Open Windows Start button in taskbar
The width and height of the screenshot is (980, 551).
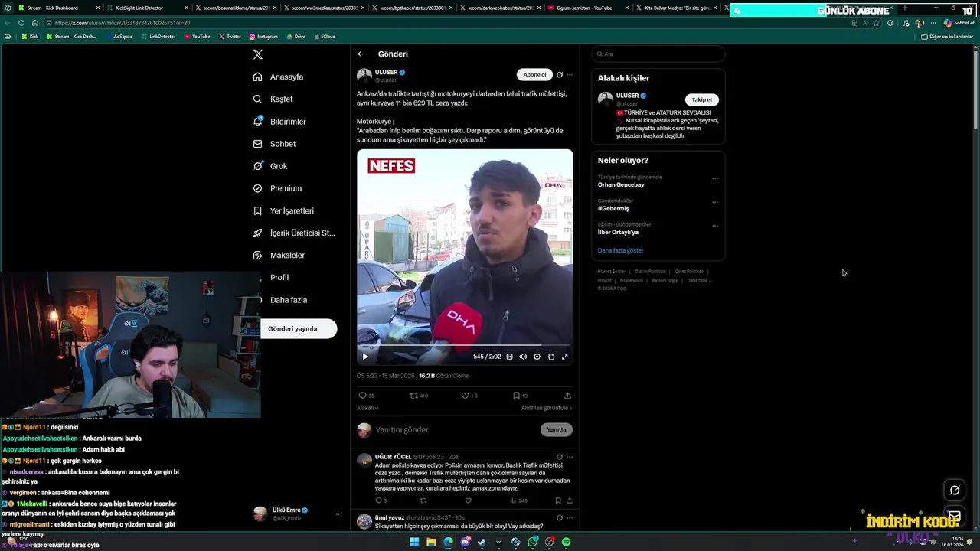point(414,542)
